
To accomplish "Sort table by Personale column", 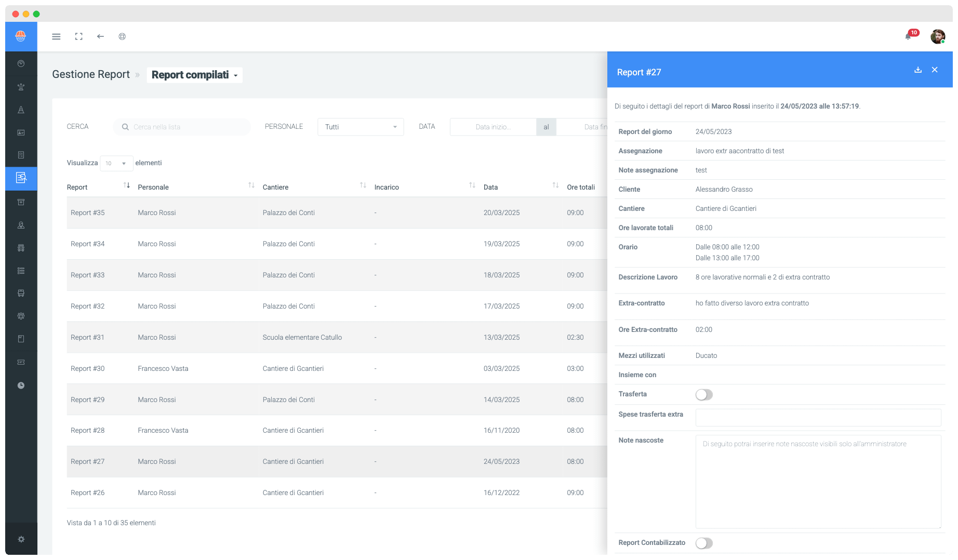I will [x=251, y=185].
